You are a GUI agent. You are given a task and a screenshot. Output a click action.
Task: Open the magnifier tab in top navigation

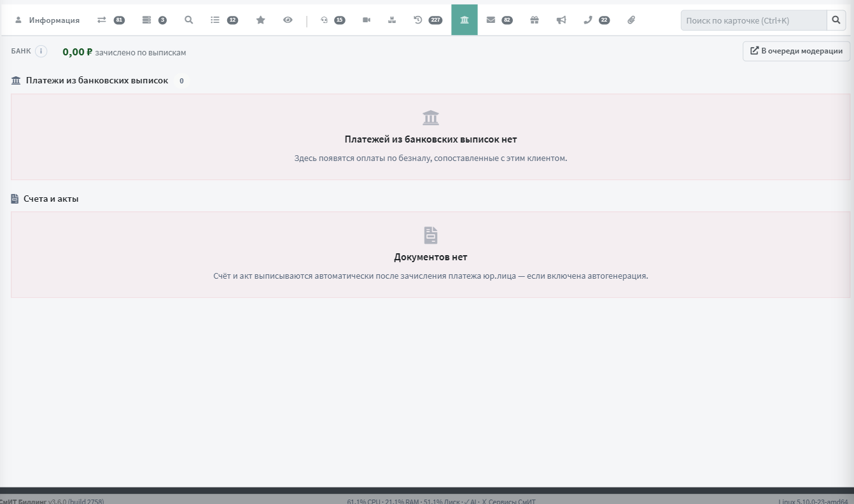coord(189,20)
